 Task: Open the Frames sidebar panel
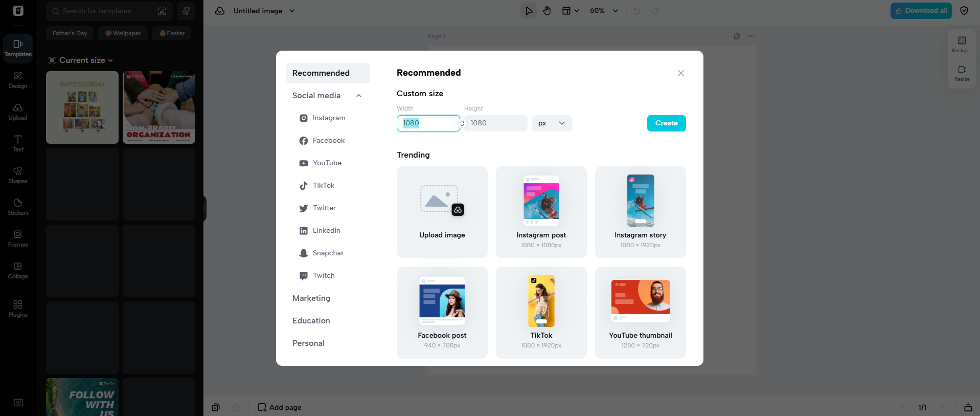(x=18, y=239)
